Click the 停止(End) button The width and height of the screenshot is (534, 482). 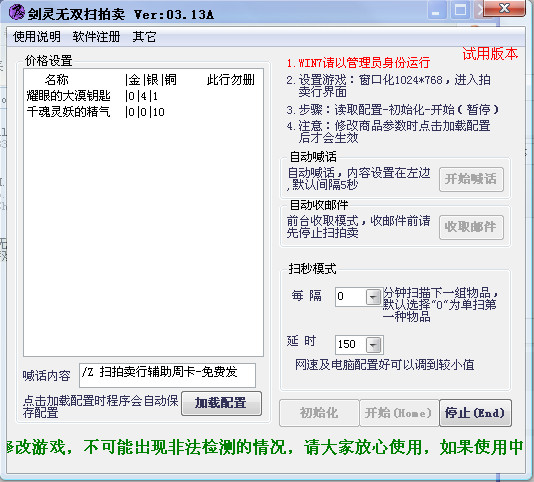(x=475, y=413)
